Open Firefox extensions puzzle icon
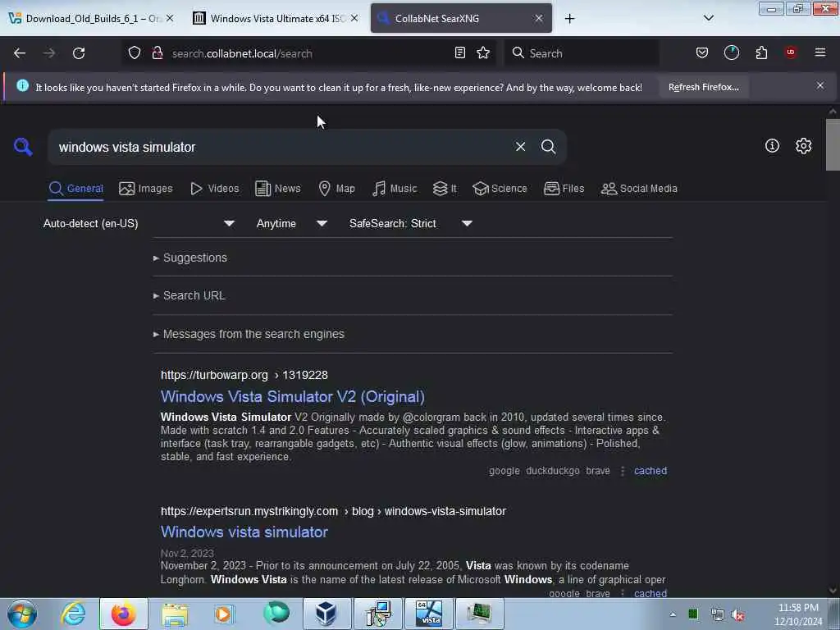This screenshot has width=840, height=630. pyautogui.click(x=761, y=52)
